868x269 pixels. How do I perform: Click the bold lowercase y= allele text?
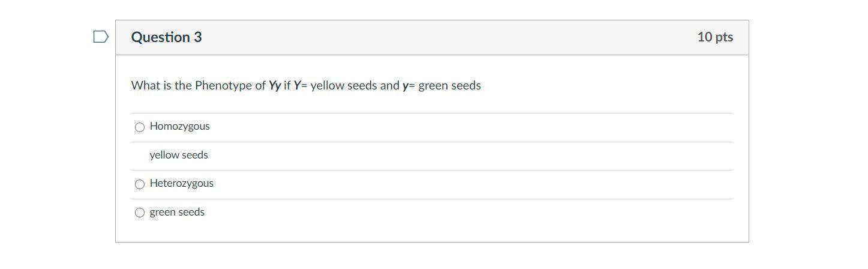click(408, 86)
